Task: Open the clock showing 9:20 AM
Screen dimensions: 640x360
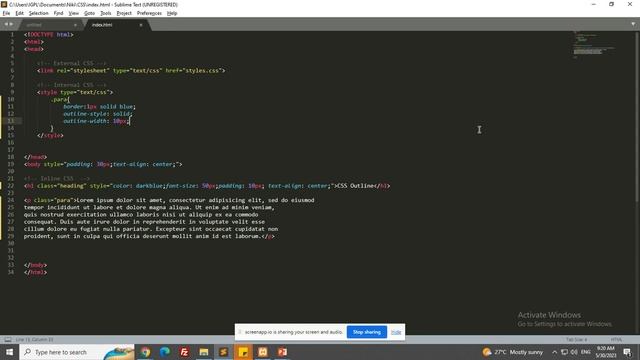Action: click(605, 352)
